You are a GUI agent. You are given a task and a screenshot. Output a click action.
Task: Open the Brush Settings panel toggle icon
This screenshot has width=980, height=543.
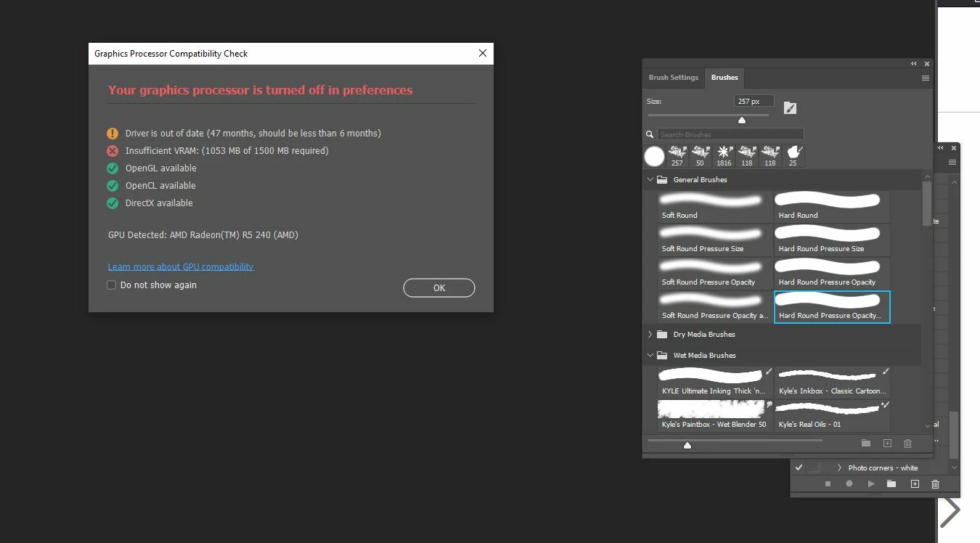(791, 108)
